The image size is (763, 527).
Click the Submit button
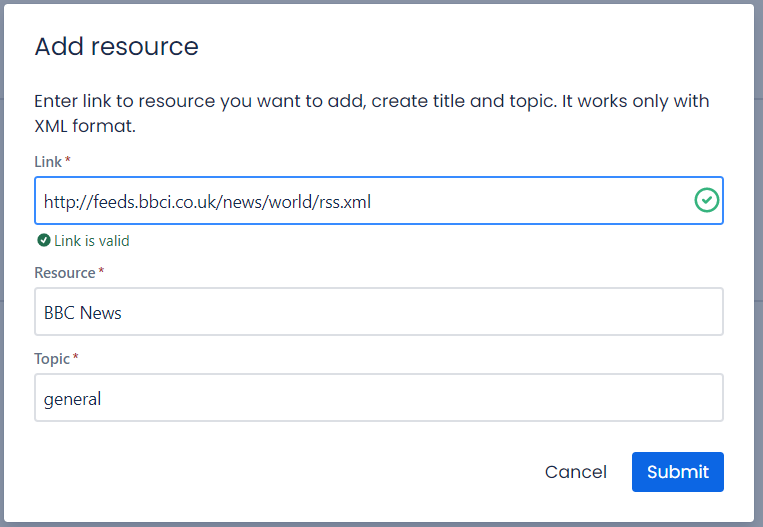pos(677,472)
